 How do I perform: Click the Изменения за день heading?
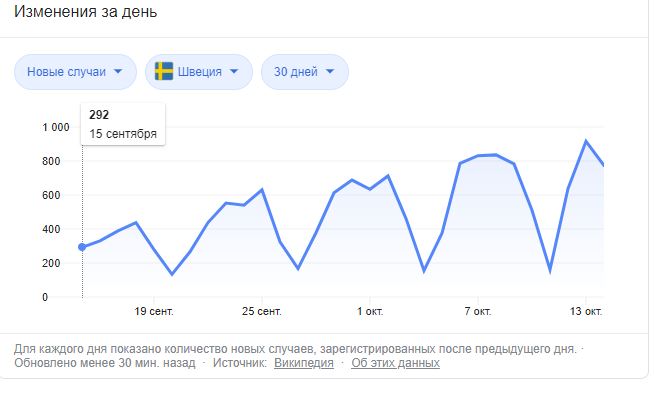pos(86,12)
